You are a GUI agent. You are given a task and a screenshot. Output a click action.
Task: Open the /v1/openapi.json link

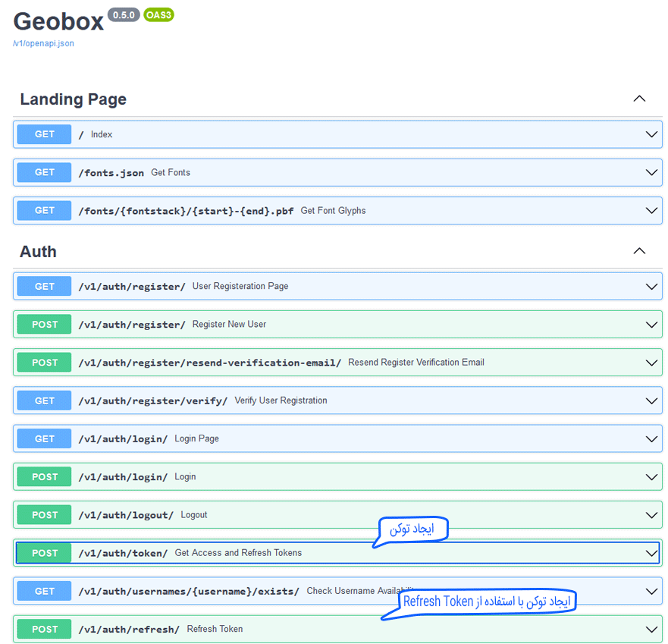44,43
